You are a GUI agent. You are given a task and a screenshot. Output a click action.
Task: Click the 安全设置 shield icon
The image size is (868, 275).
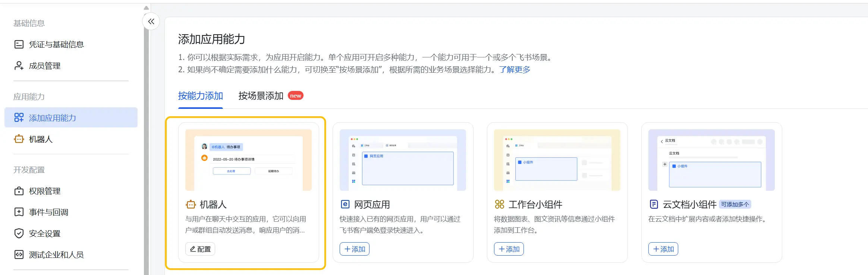pyautogui.click(x=19, y=233)
